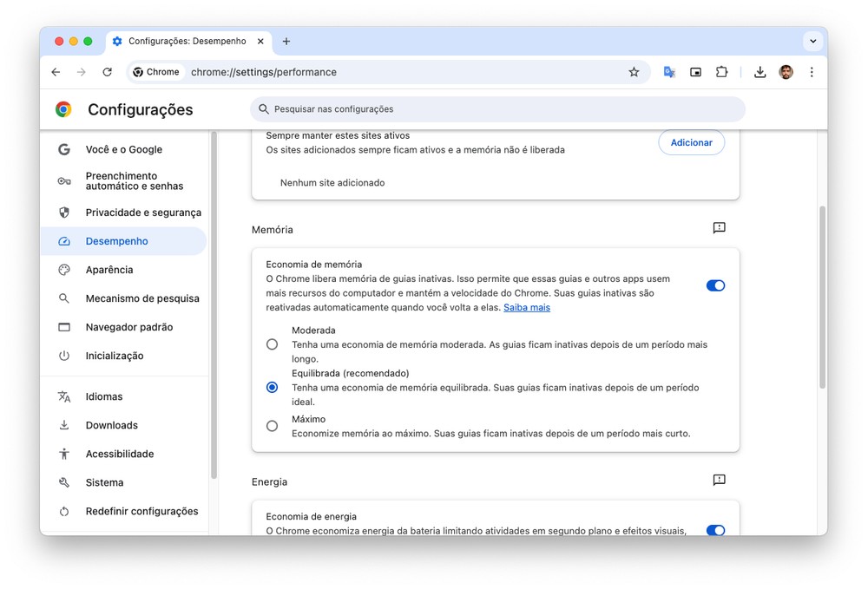Open the user profile avatar menu
Image resolution: width=868 pixels, height=589 pixels.
pos(786,72)
